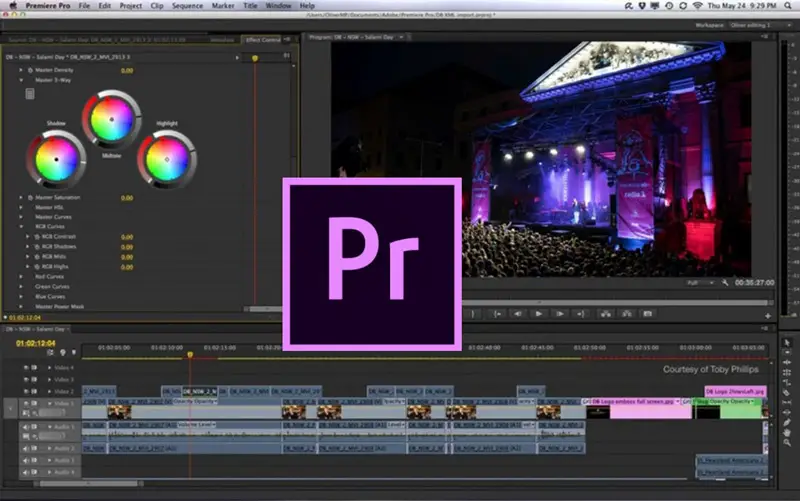Click the Lift button in Program monitor

pyautogui.click(x=604, y=313)
